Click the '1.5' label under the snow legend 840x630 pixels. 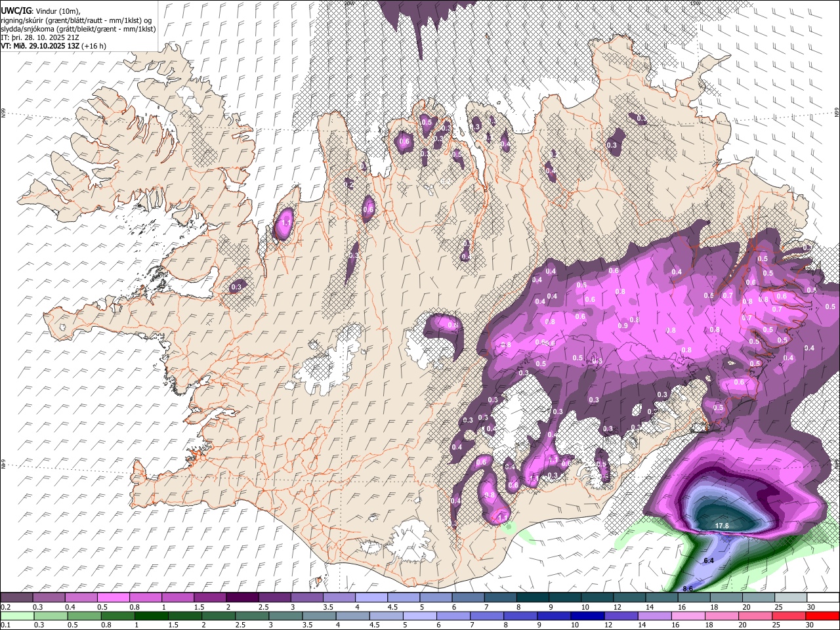click(198, 607)
